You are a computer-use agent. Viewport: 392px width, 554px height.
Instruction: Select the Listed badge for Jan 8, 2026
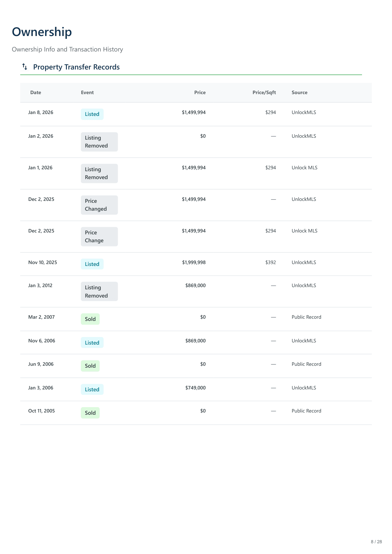[92, 114]
